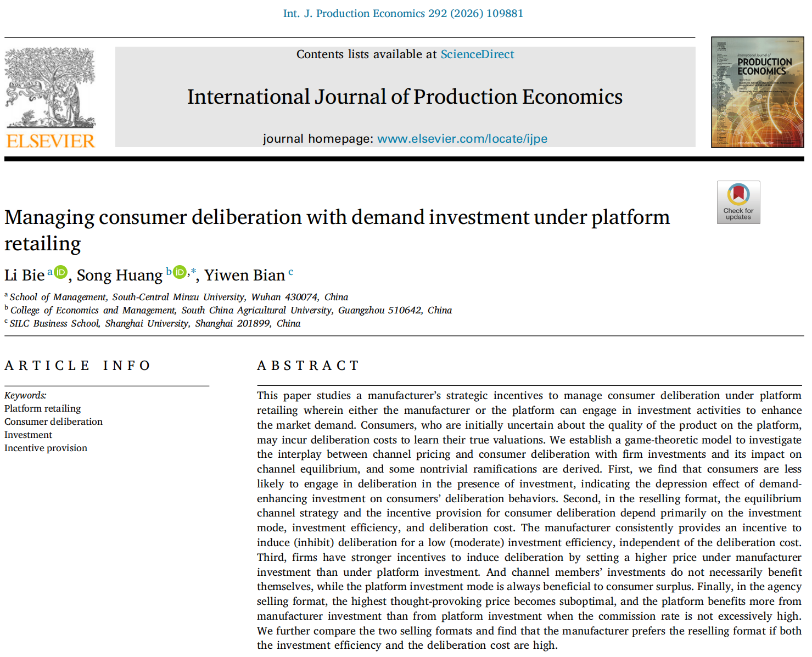Select the keyword 'Incentive provision'

(x=46, y=448)
